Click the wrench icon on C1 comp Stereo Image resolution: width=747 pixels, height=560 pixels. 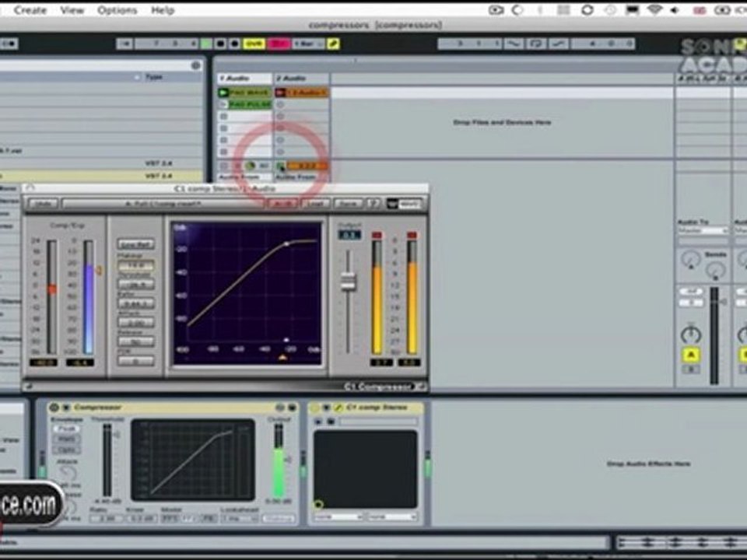coord(338,408)
